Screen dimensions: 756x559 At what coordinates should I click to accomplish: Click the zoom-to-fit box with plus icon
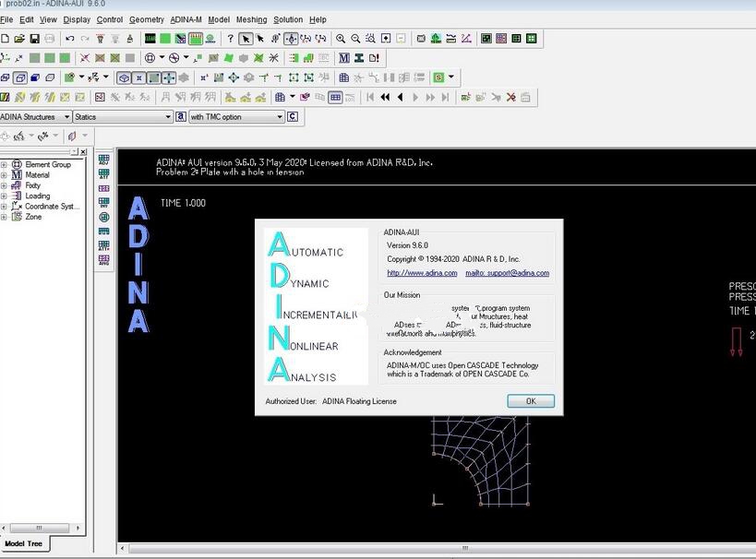386,39
